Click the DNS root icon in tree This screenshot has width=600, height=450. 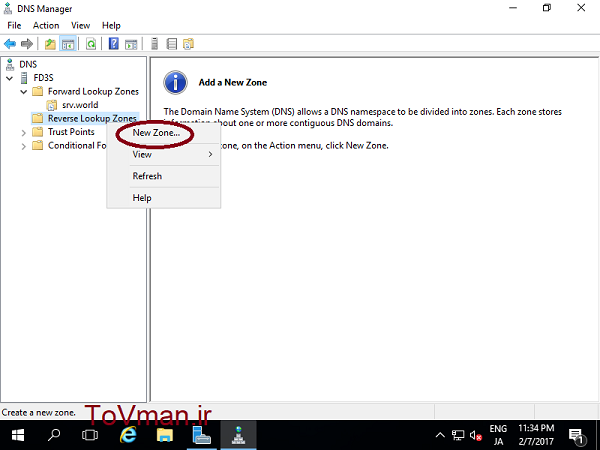click(x=10, y=64)
